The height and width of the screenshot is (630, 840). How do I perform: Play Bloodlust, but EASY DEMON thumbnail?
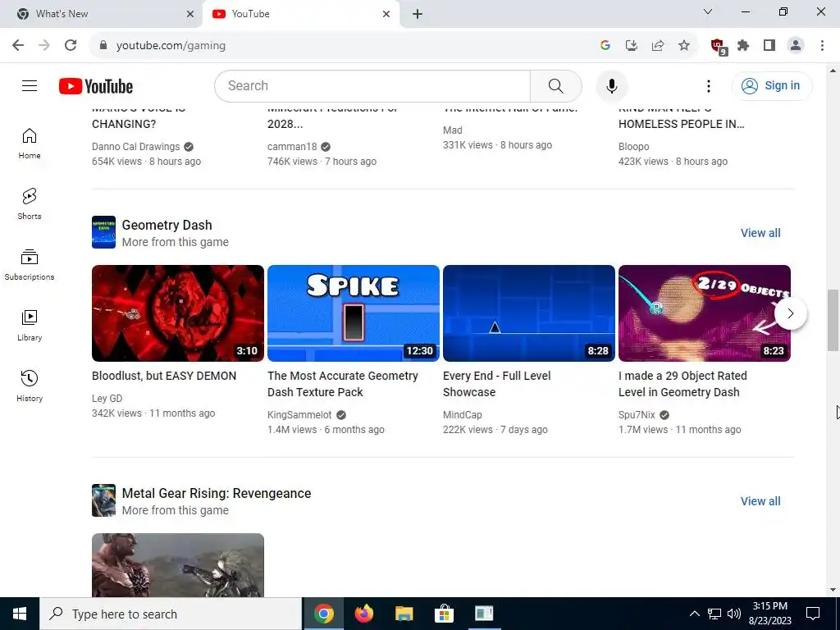[178, 313]
